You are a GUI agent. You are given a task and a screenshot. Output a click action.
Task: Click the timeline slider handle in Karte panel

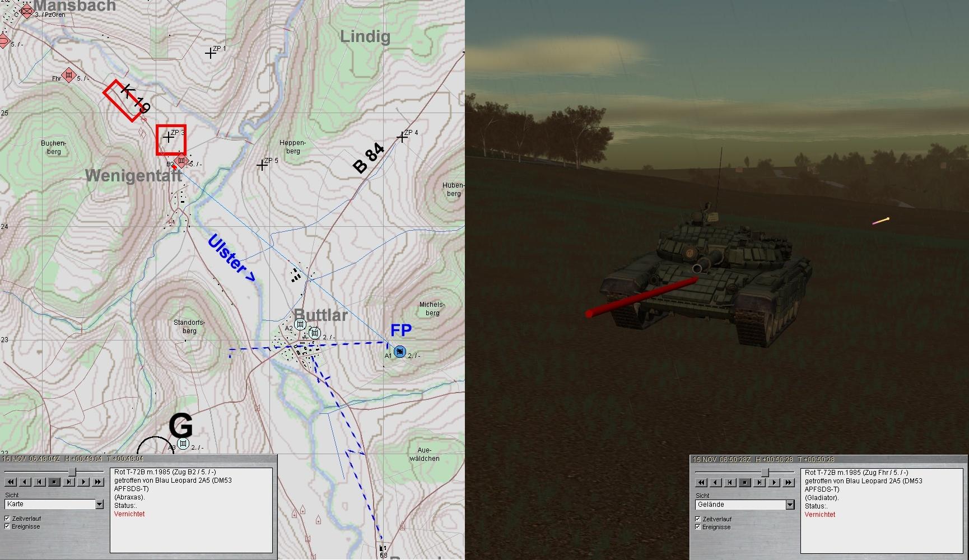[72, 472]
